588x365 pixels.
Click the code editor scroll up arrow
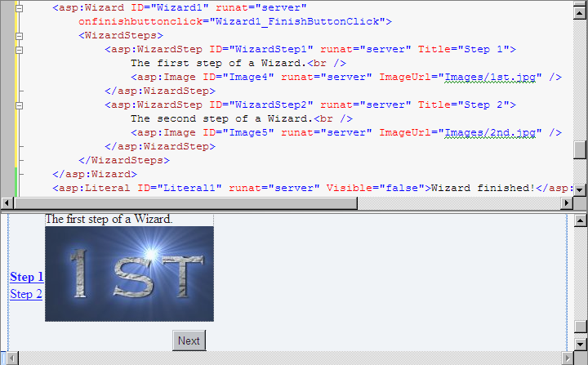pyautogui.click(x=580, y=12)
